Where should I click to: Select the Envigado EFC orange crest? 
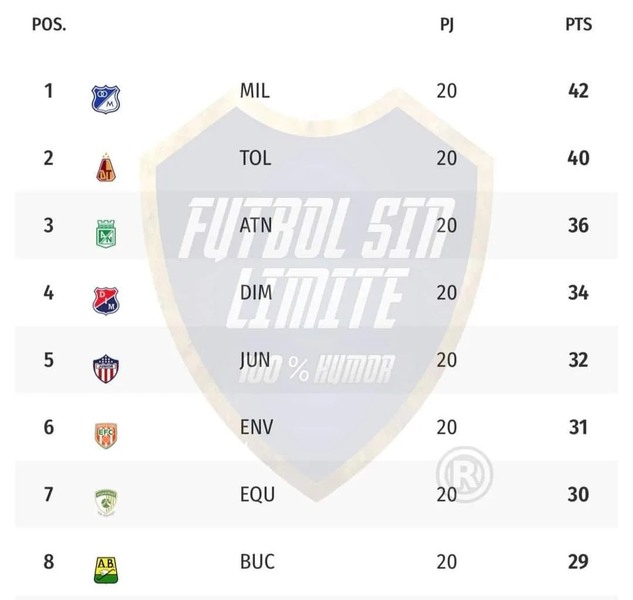[106, 436]
